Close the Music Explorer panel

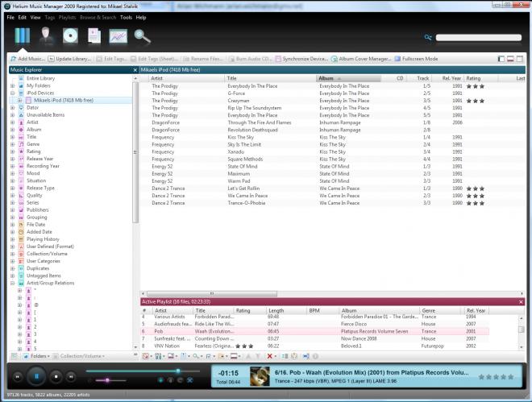pyautogui.click(x=135, y=70)
